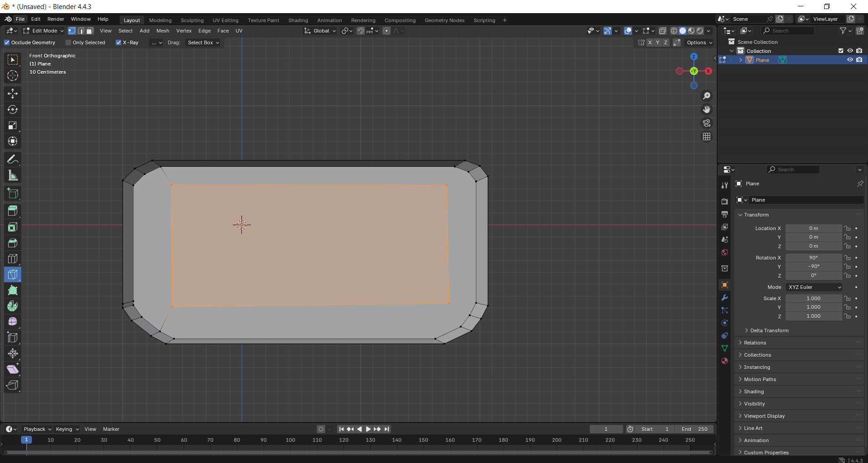Open the World properties tab

click(x=725, y=252)
